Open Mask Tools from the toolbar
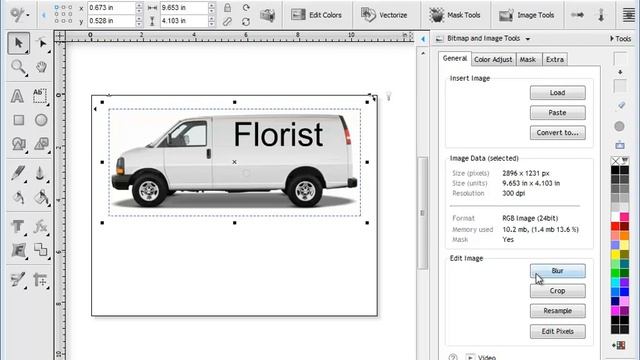640x360 pixels. pyautogui.click(x=454, y=15)
